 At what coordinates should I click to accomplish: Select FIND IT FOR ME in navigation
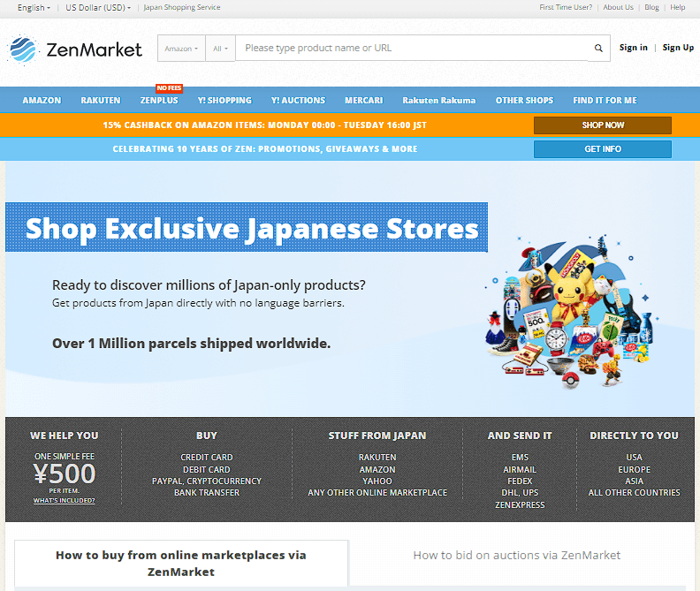pyautogui.click(x=605, y=101)
